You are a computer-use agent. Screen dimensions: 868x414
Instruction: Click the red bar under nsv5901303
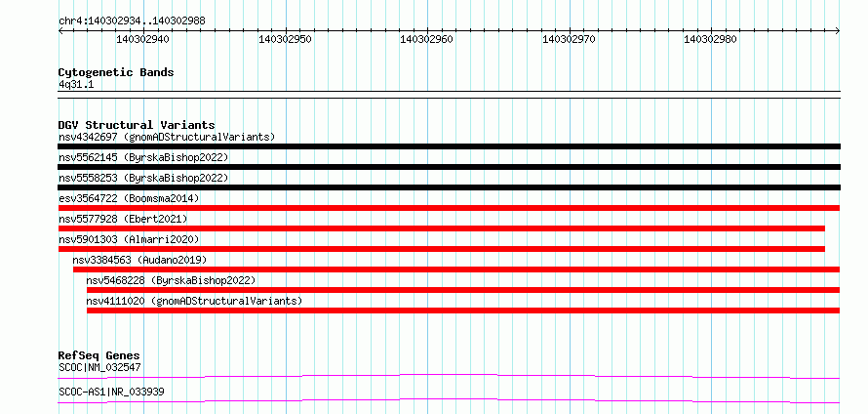click(x=442, y=249)
